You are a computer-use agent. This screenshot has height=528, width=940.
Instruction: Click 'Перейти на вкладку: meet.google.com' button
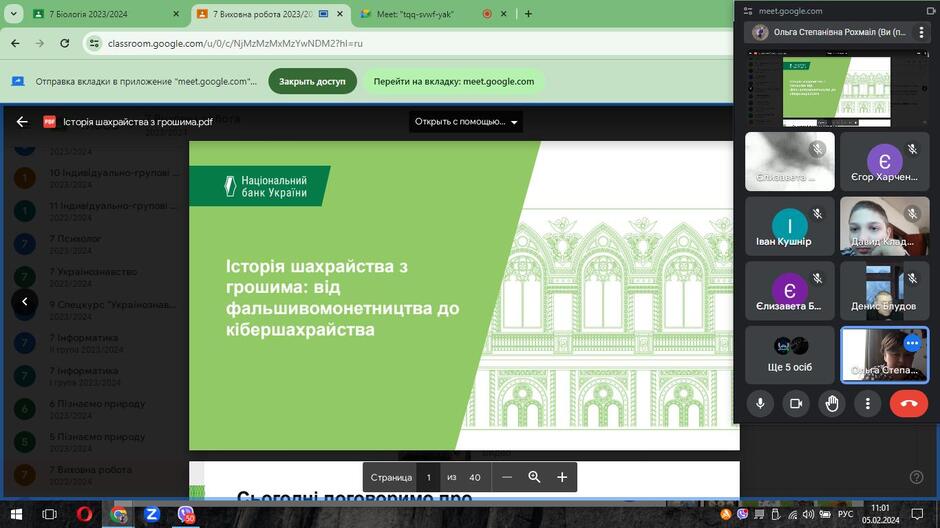[454, 82]
